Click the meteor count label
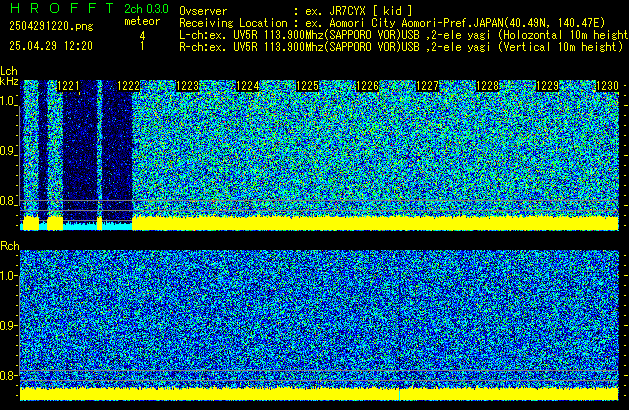 (x=142, y=21)
